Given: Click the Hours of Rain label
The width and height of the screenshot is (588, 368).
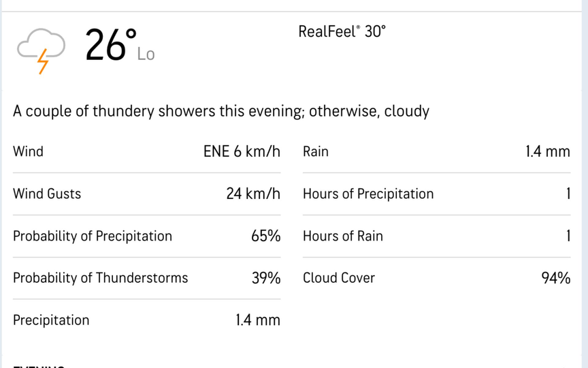Looking at the screenshot, I should pos(343,236).
